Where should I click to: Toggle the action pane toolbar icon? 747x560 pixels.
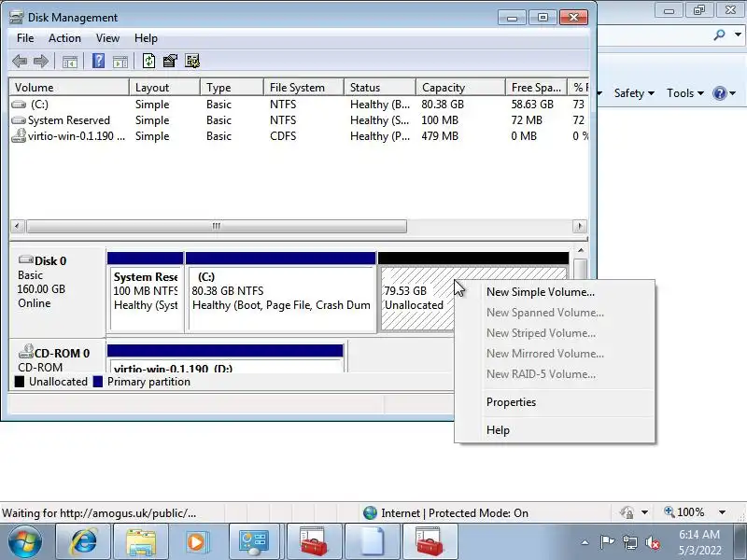pos(120,62)
